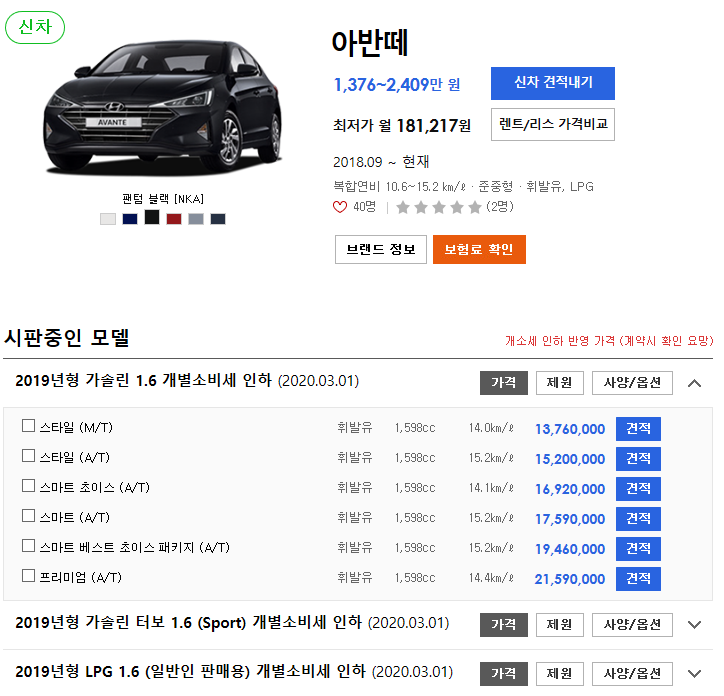Click the 신차 badge
This screenshot has height=696, width=724.
pos(35,27)
